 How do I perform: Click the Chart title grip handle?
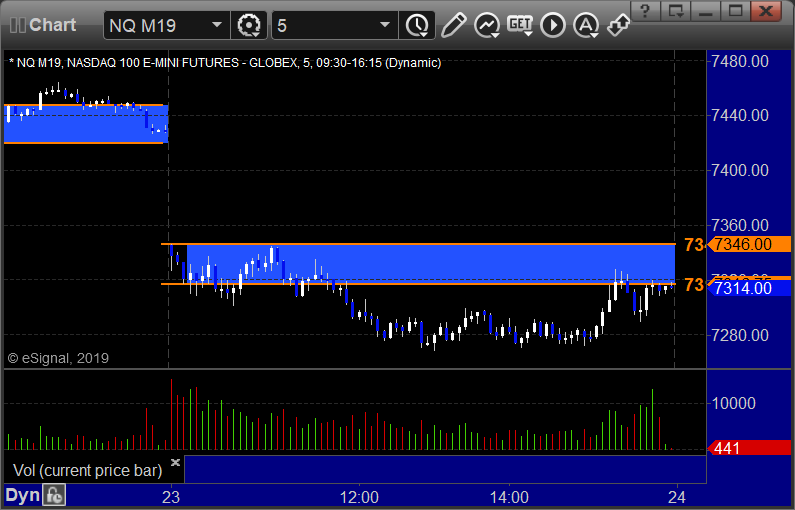point(18,25)
